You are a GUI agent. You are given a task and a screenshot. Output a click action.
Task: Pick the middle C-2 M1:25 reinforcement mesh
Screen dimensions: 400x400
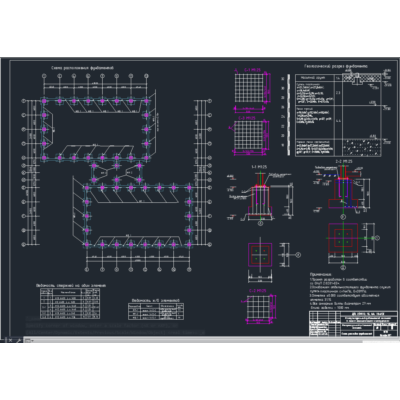coord(250,136)
